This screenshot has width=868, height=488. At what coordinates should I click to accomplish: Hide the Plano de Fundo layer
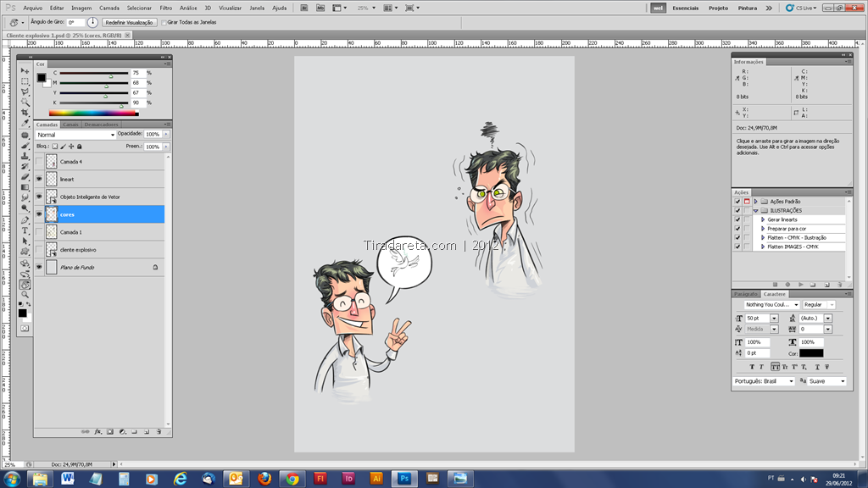(x=39, y=267)
